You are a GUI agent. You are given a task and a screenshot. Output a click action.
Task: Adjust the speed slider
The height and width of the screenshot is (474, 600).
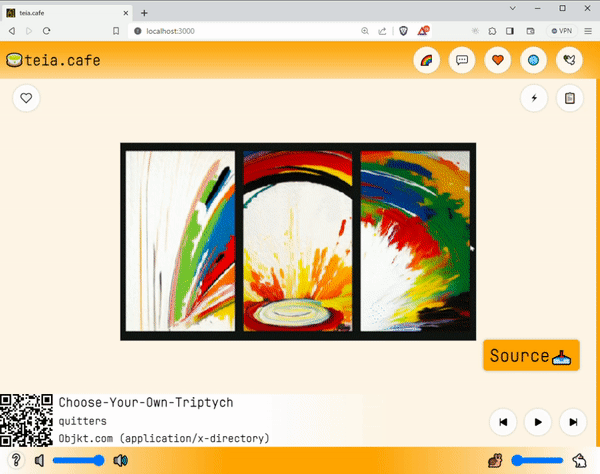[x=537, y=461]
